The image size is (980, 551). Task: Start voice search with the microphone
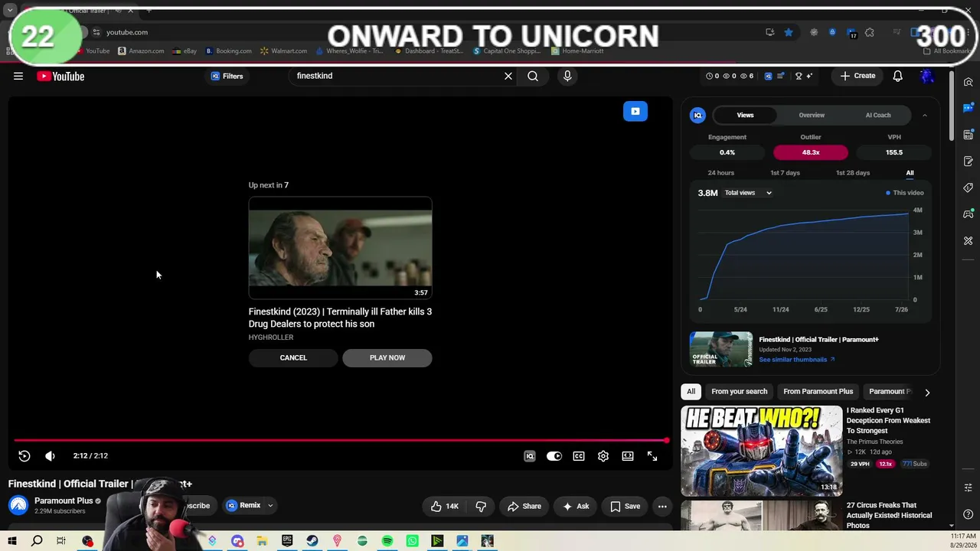coord(567,76)
